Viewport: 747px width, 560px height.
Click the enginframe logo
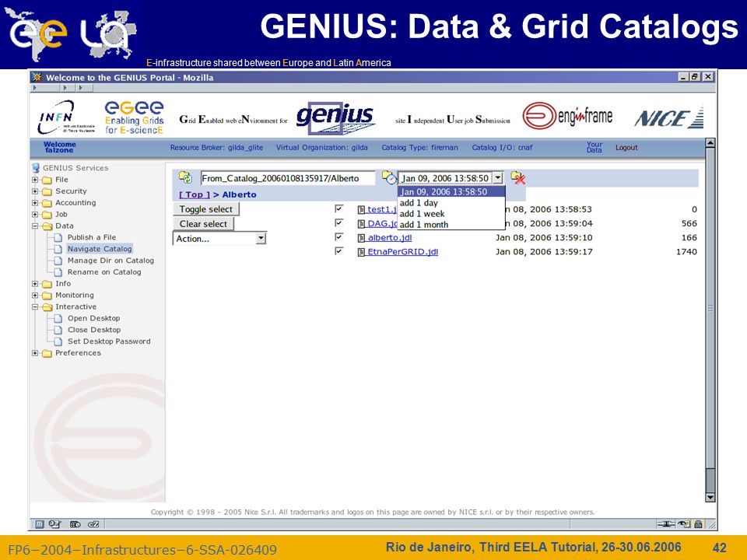(x=567, y=116)
